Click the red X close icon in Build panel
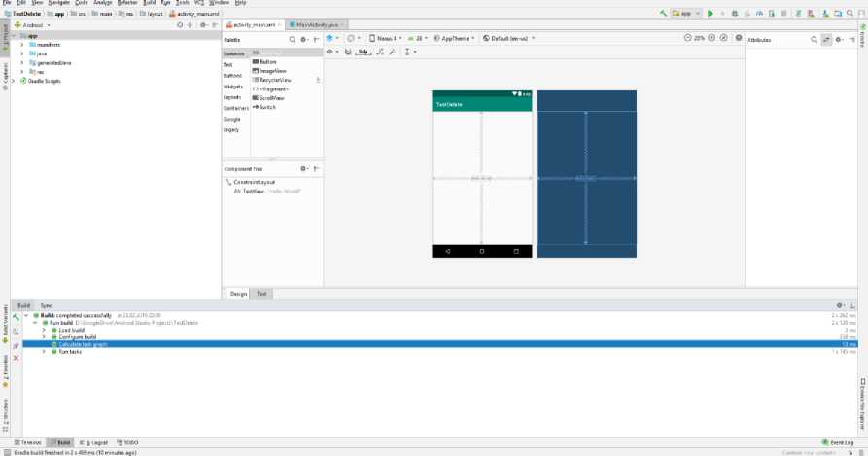The width and height of the screenshot is (868, 456). 17,358
